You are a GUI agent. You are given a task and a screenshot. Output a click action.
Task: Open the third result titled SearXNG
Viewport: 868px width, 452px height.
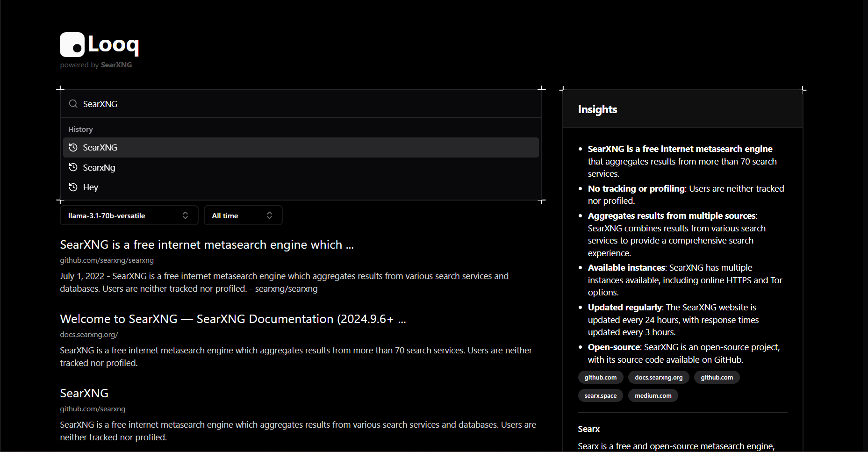pos(84,393)
